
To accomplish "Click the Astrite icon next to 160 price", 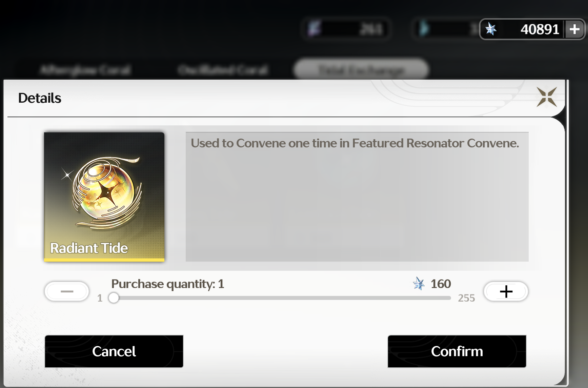I will click(419, 284).
